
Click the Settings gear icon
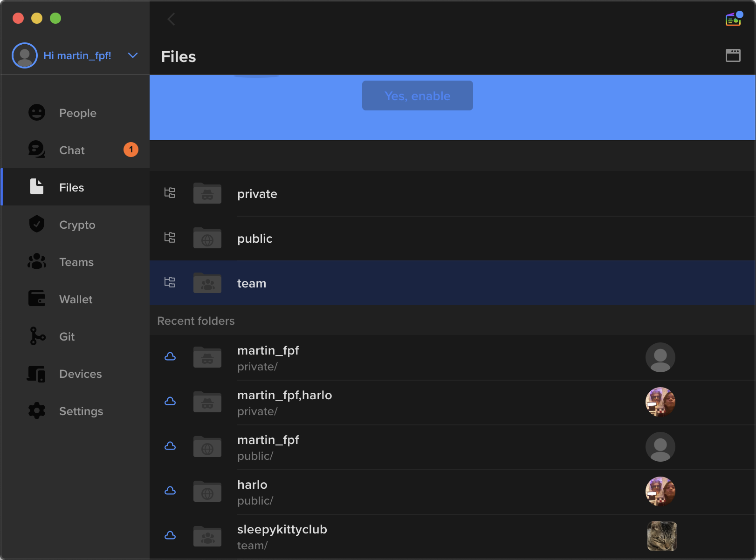(37, 410)
